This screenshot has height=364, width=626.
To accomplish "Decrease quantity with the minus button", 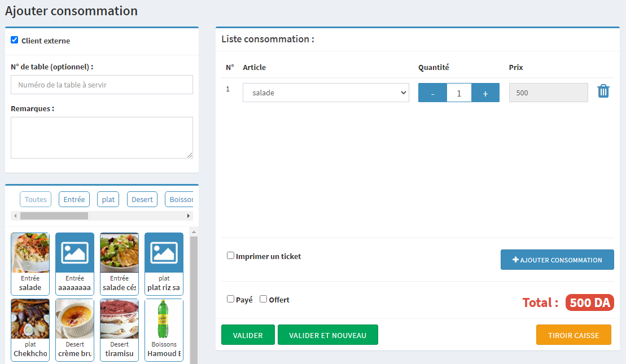I will (432, 93).
